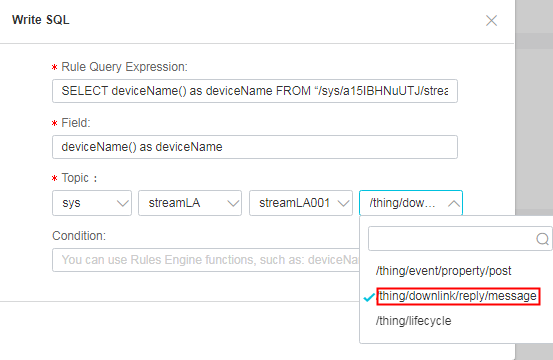Open the streamLA product dropdown

point(190,203)
